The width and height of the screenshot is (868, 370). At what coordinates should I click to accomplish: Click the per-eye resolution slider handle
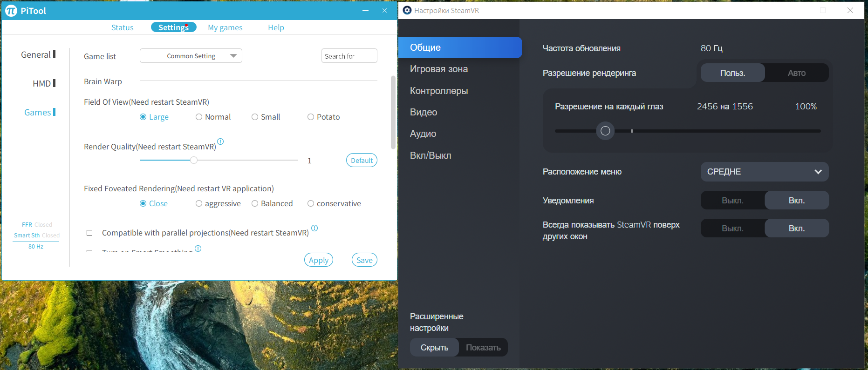(x=605, y=131)
